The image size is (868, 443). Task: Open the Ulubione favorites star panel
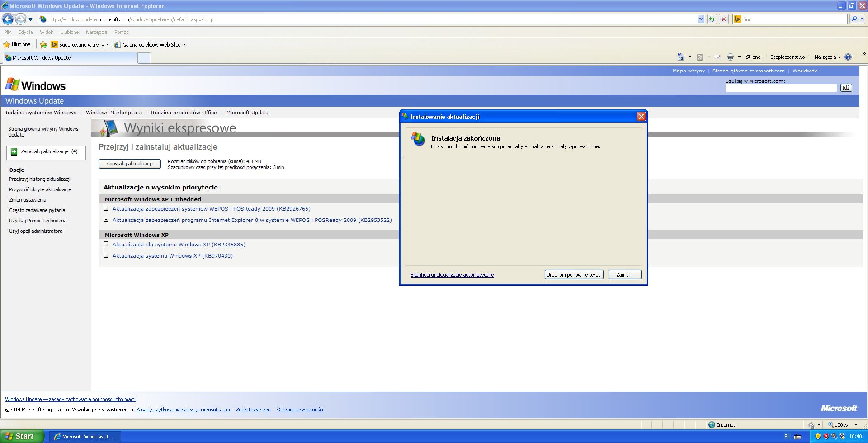pos(17,44)
